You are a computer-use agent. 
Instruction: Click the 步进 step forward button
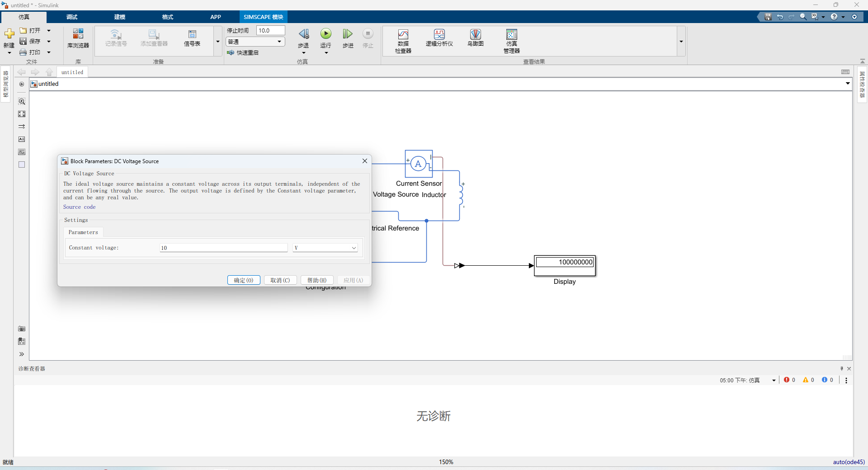point(348,34)
